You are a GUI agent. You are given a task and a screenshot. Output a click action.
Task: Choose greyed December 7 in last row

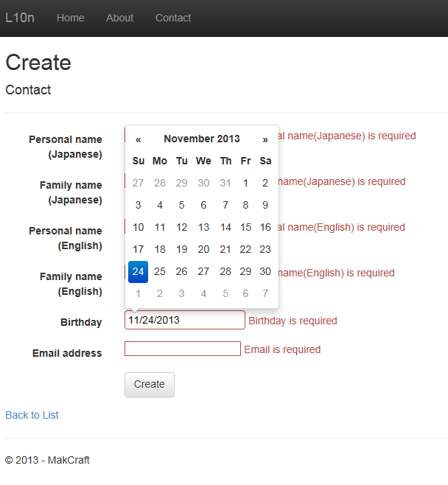coord(265,293)
